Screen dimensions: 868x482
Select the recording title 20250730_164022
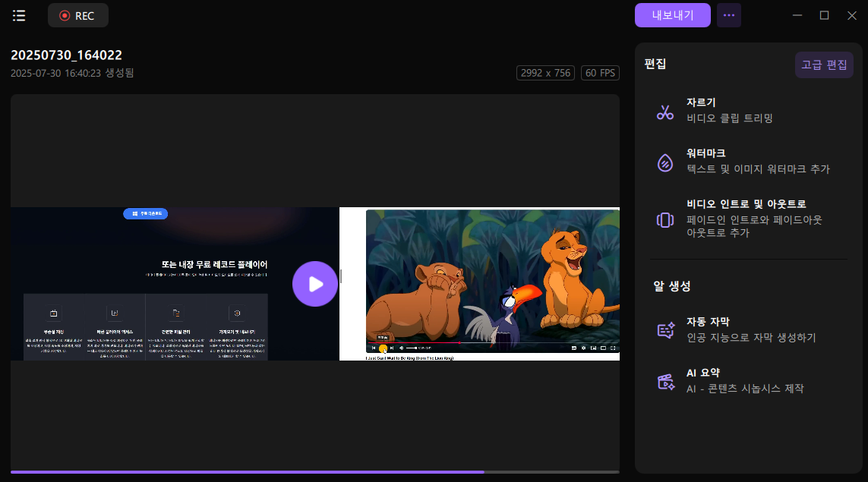[67, 55]
